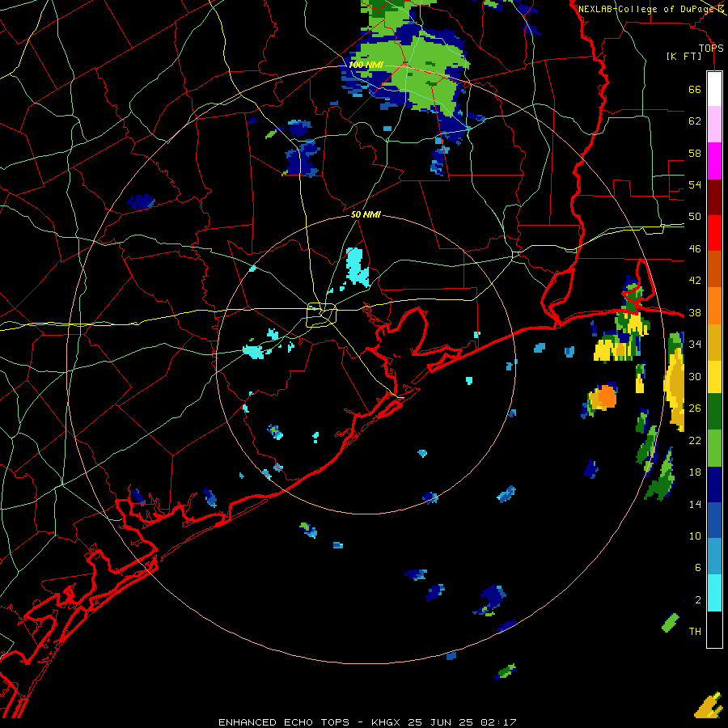Choose the cyan legend segment near 2

click(714, 593)
